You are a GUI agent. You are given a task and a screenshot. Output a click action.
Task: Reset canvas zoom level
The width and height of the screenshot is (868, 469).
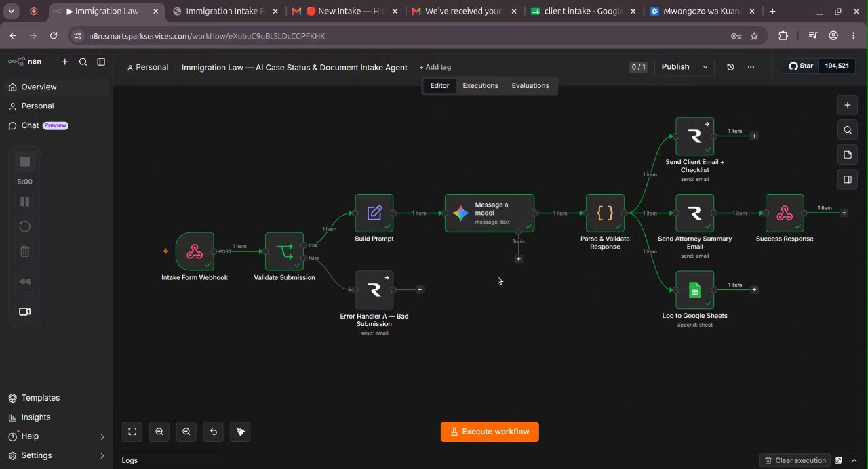214,432
